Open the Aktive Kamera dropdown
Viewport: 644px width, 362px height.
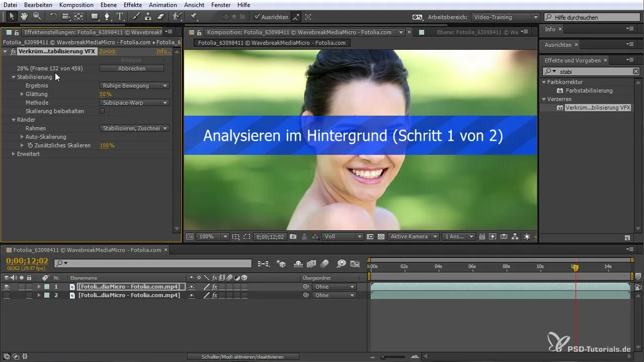(413, 236)
